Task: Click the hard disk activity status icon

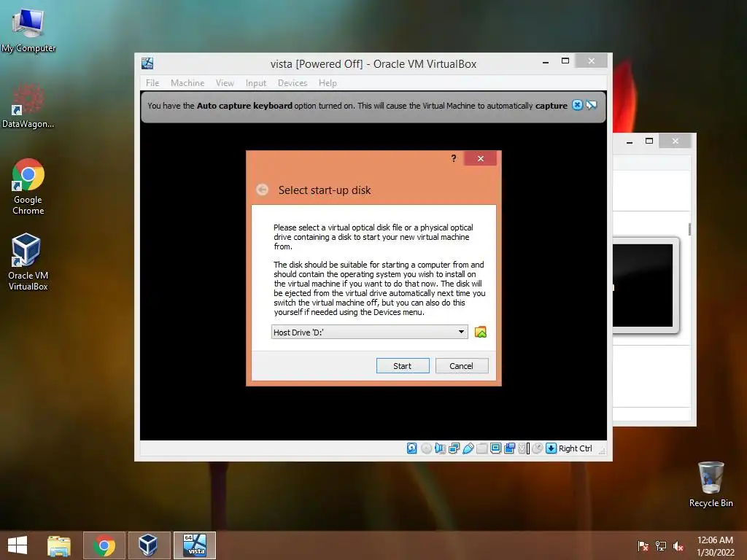Action: (x=411, y=448)
